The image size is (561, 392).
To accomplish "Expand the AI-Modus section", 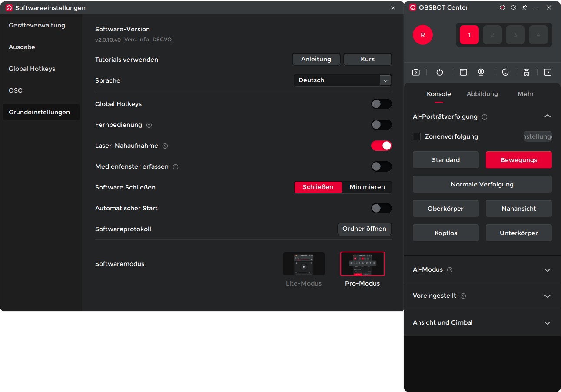I will [547, 270].
